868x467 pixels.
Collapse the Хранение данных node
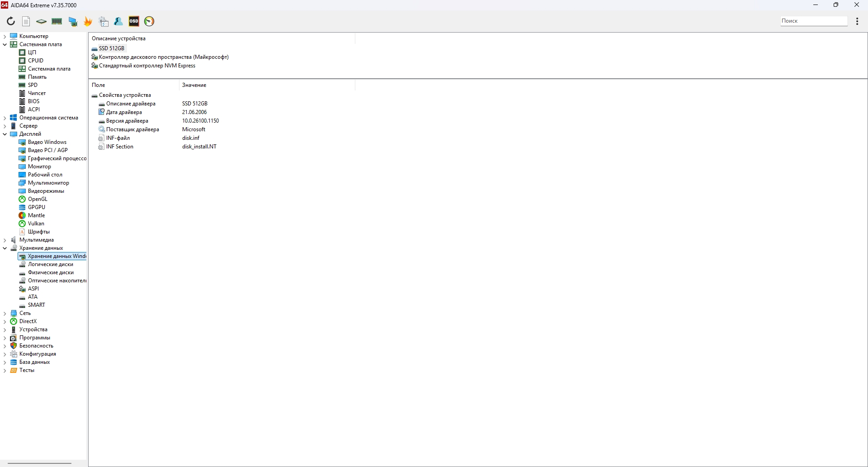click(5, 248)
